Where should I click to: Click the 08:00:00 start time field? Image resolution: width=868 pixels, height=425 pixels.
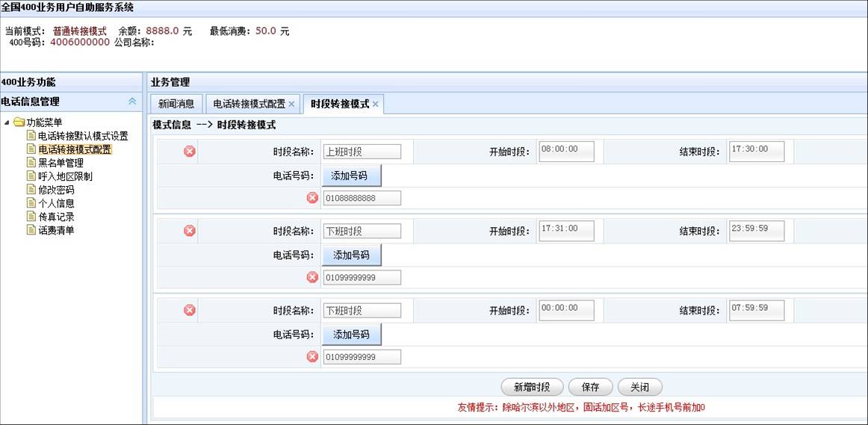[565, 151]
